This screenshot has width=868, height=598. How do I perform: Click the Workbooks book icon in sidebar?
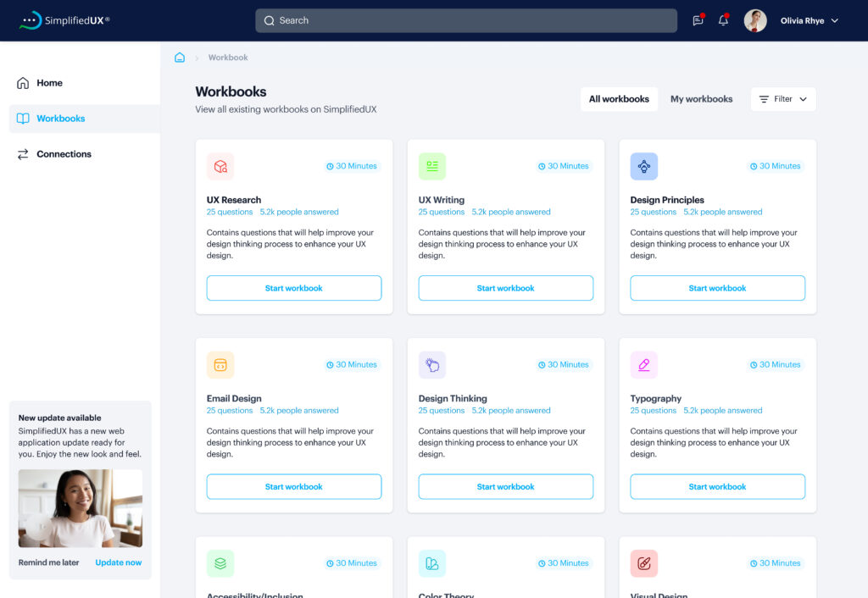23,119
